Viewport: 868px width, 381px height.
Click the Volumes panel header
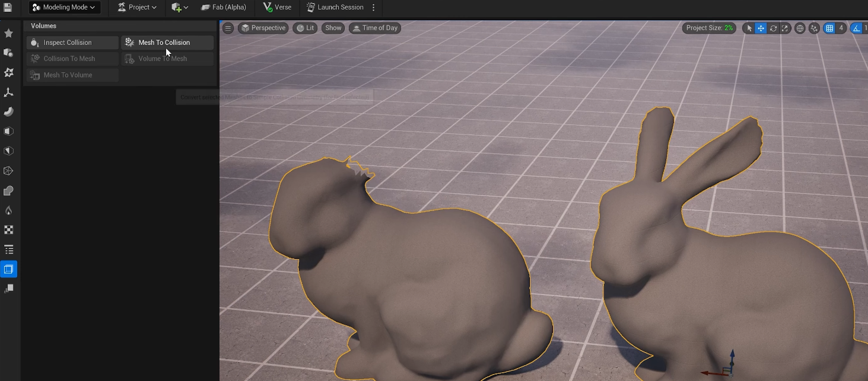pos(120,26)
